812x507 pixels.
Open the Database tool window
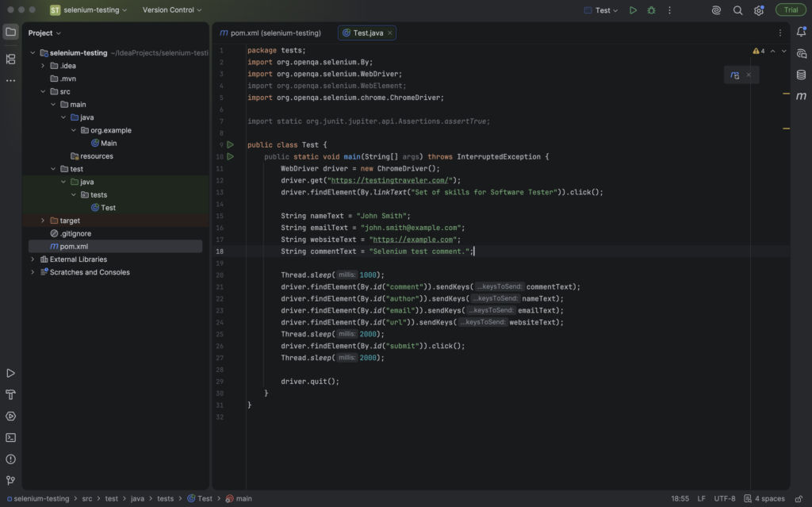point(801,75)
